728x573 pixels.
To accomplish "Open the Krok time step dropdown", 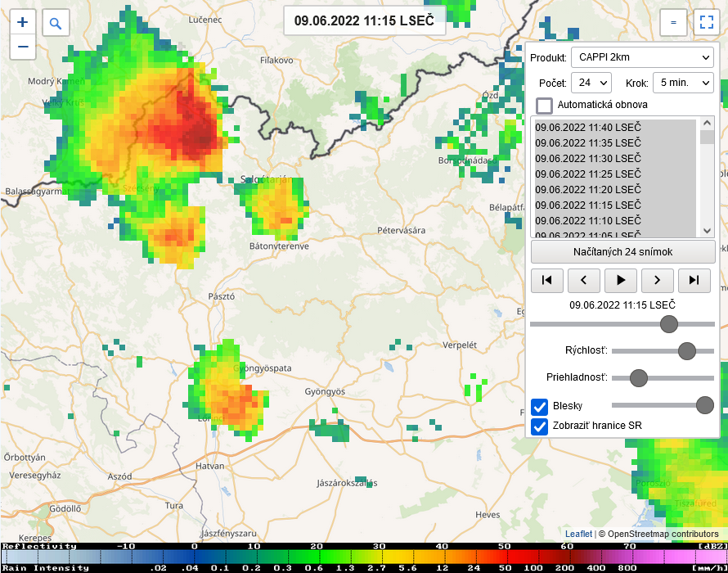I will click(683, 83).
